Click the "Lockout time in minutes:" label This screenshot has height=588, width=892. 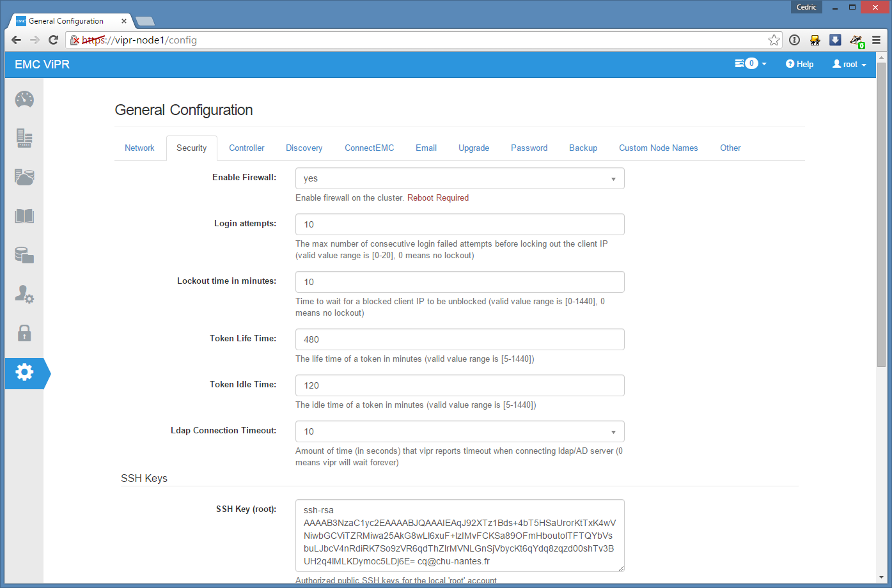(x=227, y=281)
